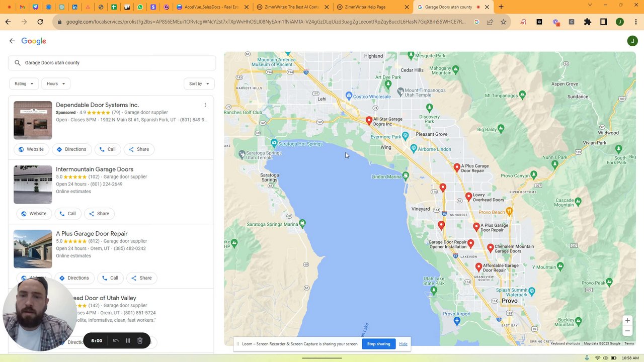Viewport: 644px width, 362px height.
Task: Click the Dependable Door Systems Inc. title
Action: pos(97,105)
